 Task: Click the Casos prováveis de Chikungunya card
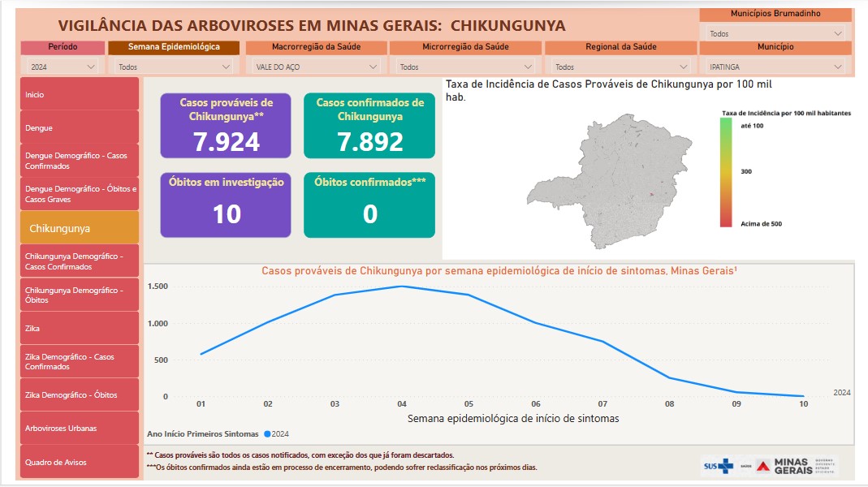click(x=226, y=125)
